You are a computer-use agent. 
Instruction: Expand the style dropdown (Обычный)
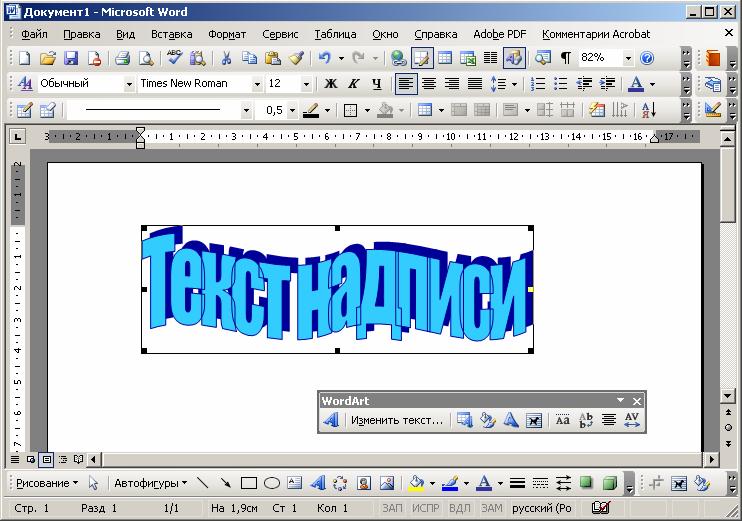129,84
